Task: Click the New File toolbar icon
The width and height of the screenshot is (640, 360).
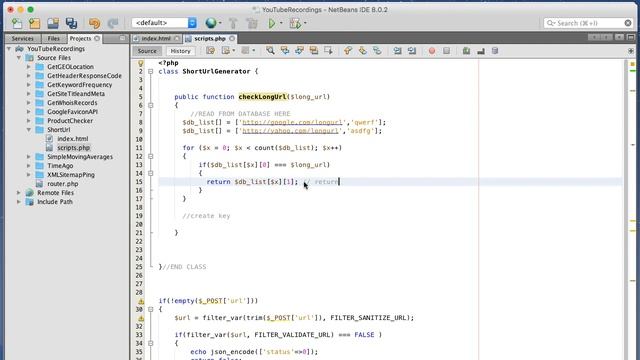Action: click(x=17, y=23)
